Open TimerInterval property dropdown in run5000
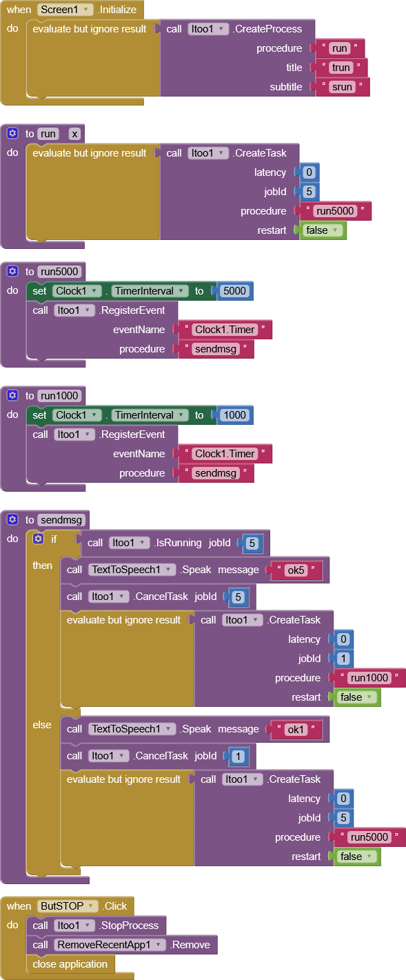 (x=150, y=291)
